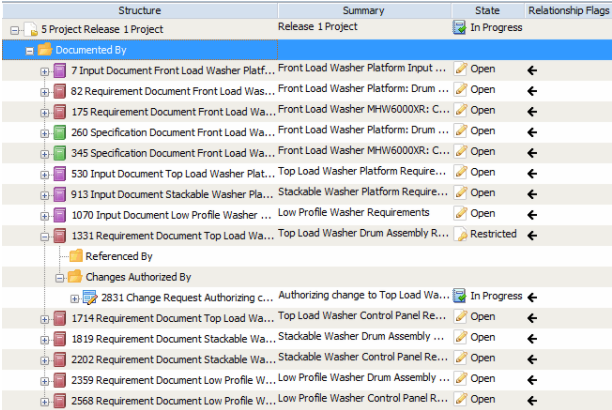Screen dimensions: 612x410
Task: Click the Changes Authorized By folder icon
Action: (x=75, y=276)
